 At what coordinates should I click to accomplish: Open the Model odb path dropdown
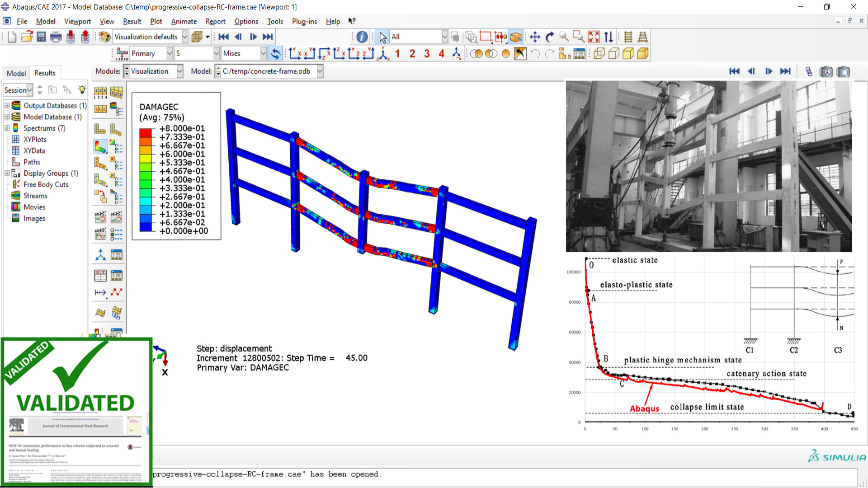320,71
